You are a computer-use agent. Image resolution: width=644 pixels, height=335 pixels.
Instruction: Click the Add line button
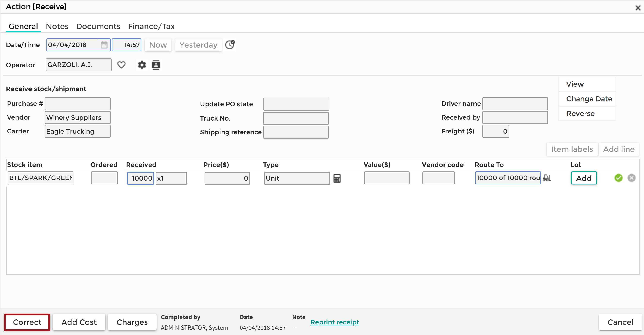click(619, 149)
